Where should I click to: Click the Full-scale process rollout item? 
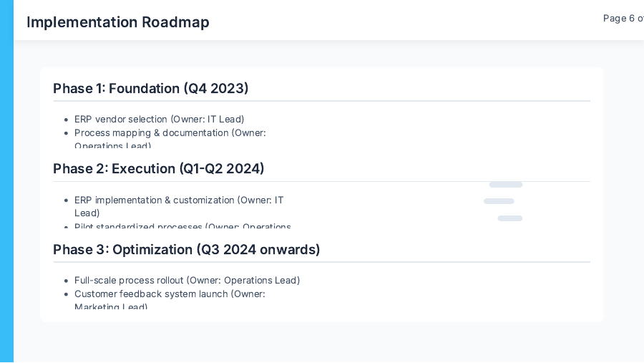(187, 281)
